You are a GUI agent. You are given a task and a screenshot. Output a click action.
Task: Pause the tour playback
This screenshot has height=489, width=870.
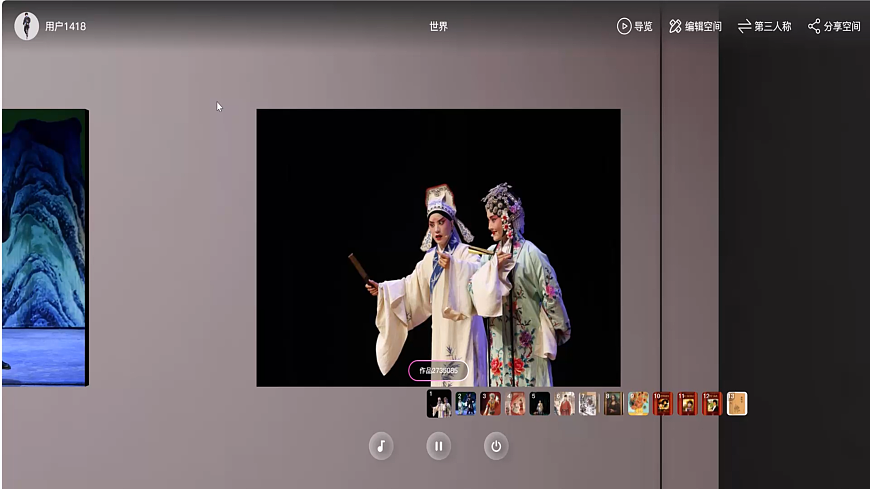(438, 446)
